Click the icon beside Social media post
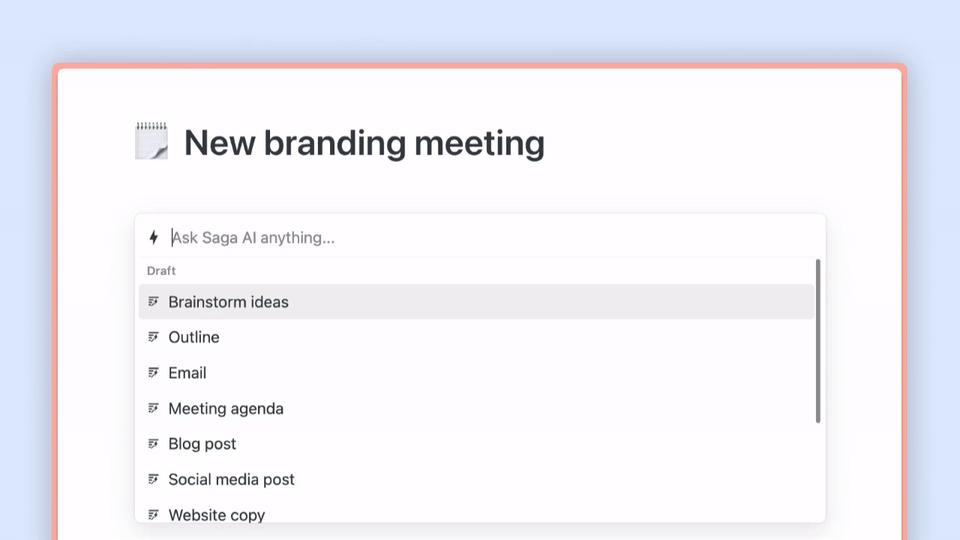The image size is (960, 540). click(x=153, y=479)
